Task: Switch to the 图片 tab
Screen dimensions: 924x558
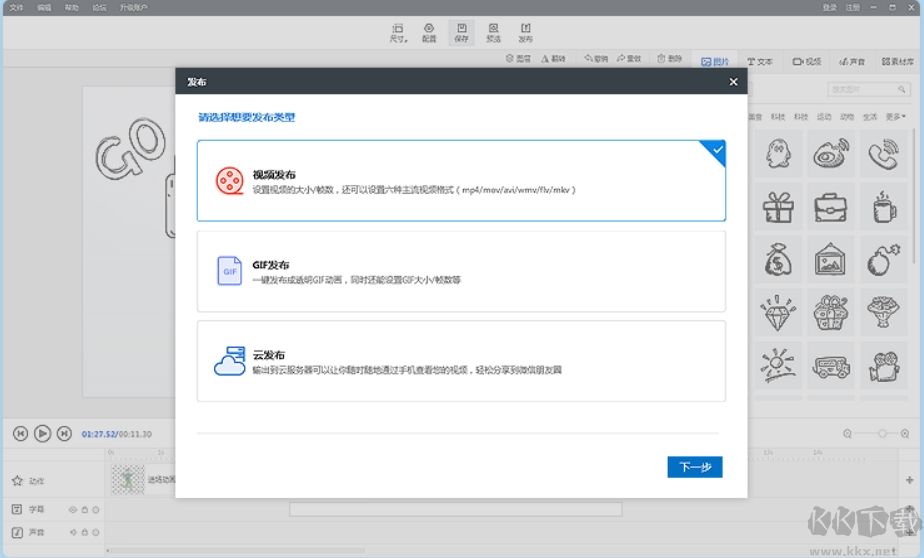Action: [715, 61]
